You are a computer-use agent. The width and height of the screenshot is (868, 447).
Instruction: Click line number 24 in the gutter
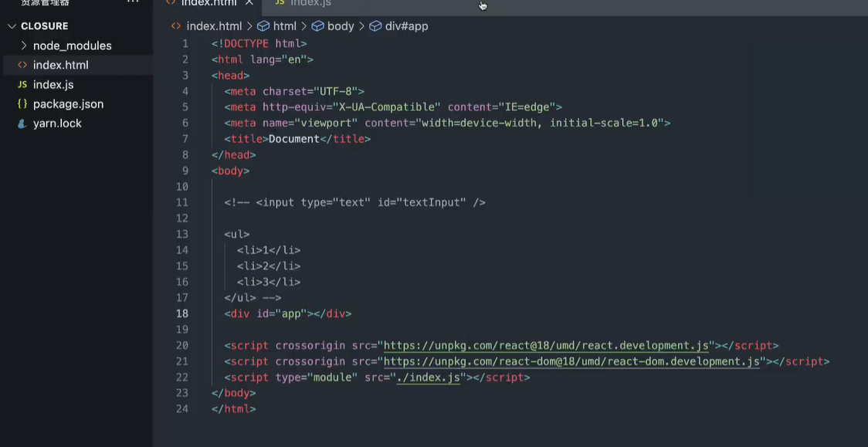(x=182, y=409)
